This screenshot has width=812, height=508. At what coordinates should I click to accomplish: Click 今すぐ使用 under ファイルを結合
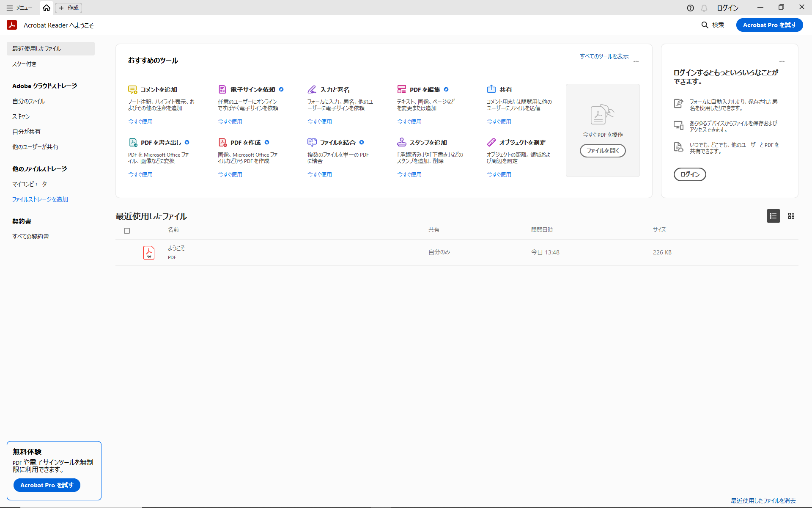coord(320,174)
